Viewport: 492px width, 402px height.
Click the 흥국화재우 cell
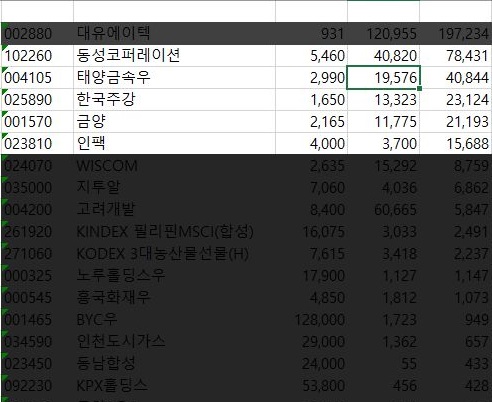click(174, 298)
